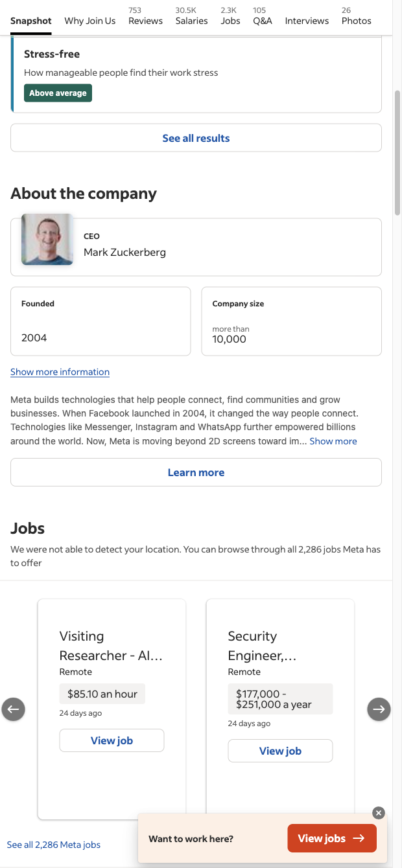Switch to the Interviews tab

point(307,21)
